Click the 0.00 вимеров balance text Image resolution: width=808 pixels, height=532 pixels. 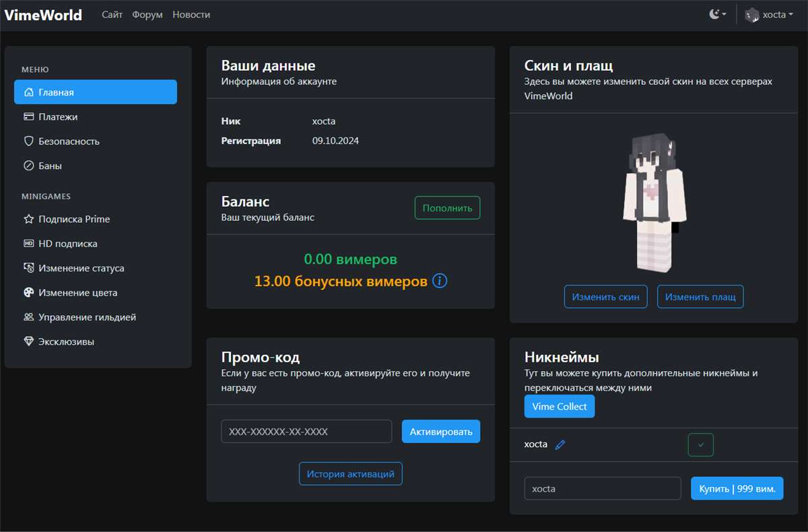tap(351, 259)
